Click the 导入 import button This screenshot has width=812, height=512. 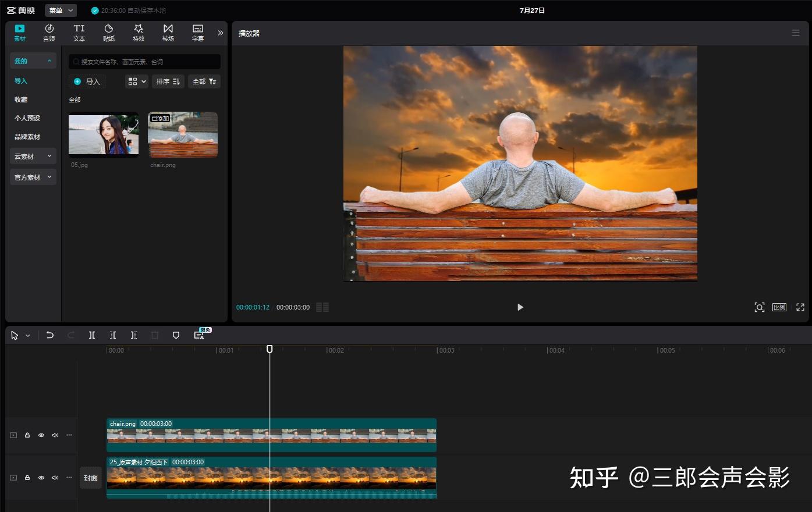[x=87, y=81]
